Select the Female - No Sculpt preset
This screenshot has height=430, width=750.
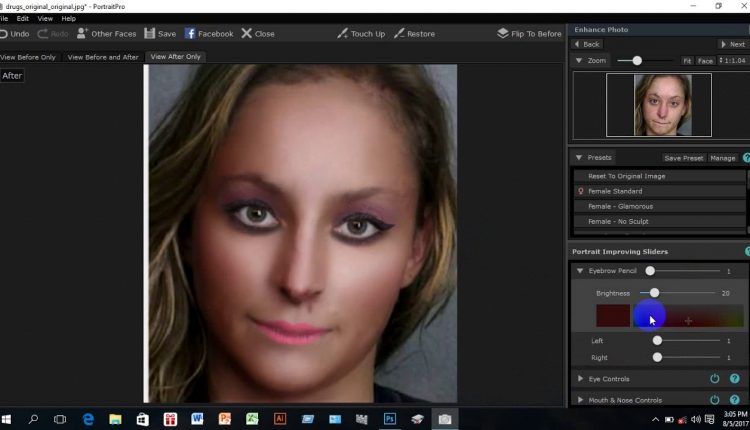660,221
